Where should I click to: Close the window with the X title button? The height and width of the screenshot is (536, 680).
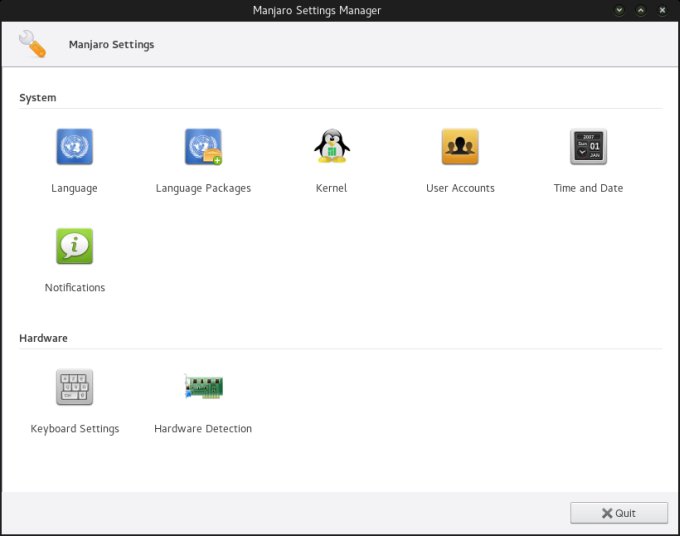pos(662,10)
